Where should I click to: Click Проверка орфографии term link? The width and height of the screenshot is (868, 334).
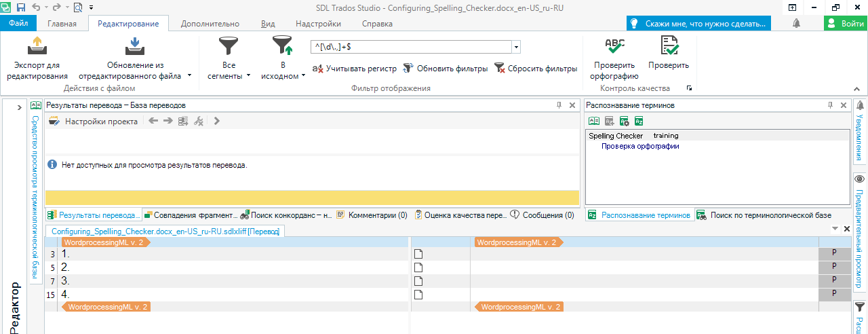click(639, 146)
